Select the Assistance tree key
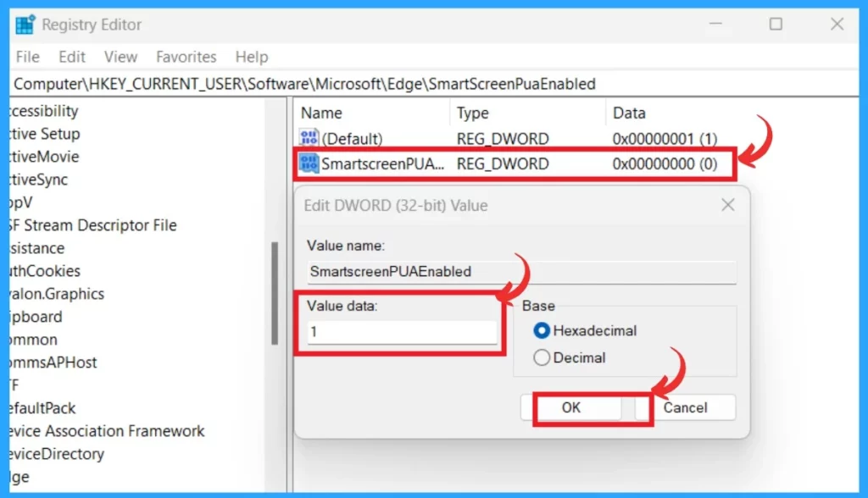The height and width of the screenshot is (498, 868). [x=37, y=248]
